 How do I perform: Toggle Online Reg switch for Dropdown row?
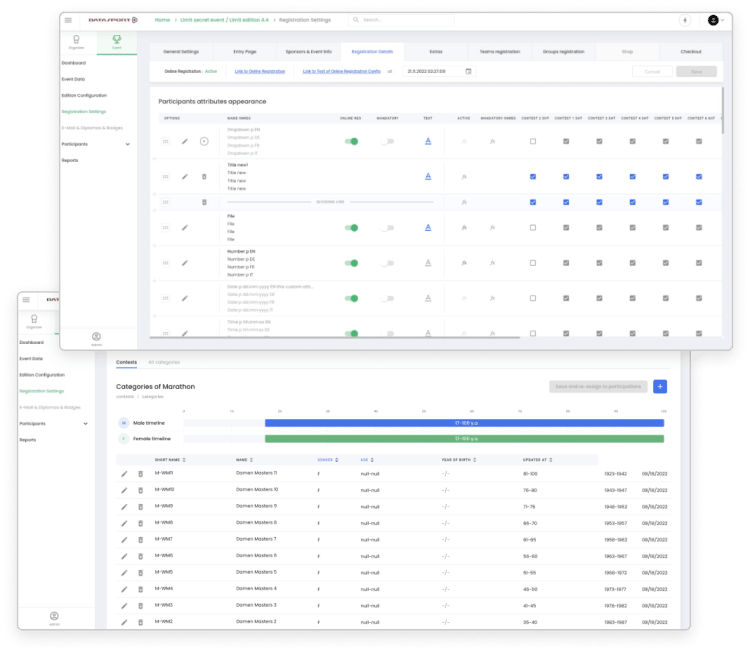[x=352, y=142]
